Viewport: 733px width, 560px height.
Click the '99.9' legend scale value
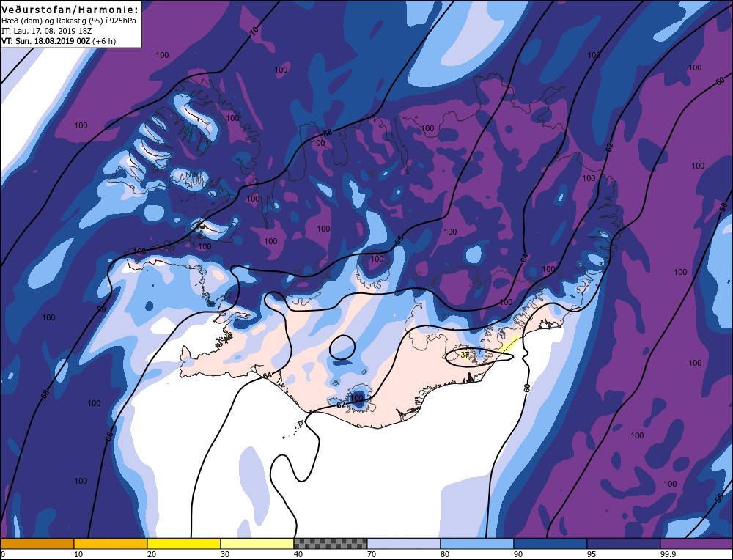[x=667, y=554]
